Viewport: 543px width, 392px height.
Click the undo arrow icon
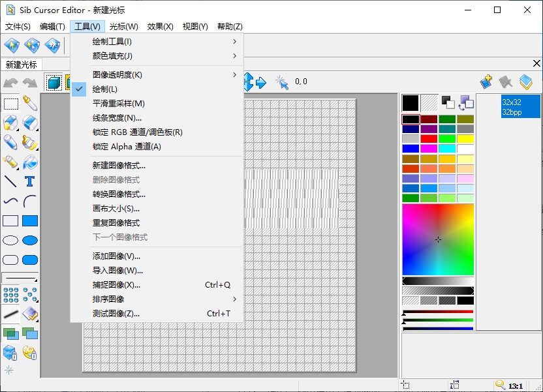[10, 83]
